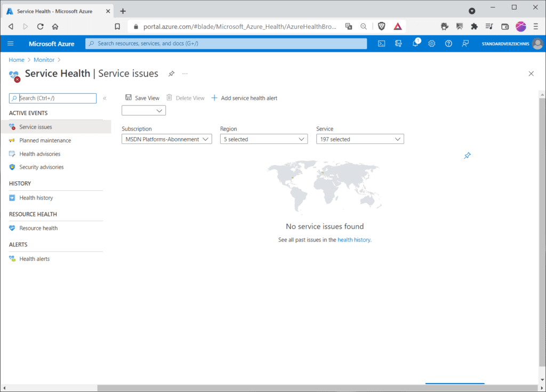Click the translate page icon in address bar
Screen dimensions: 546x392
(349, 27)
